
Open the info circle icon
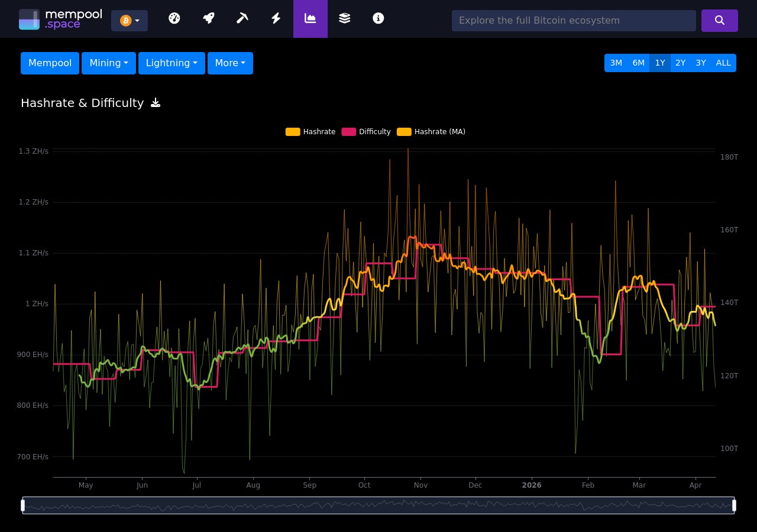[x=378, y=18]
